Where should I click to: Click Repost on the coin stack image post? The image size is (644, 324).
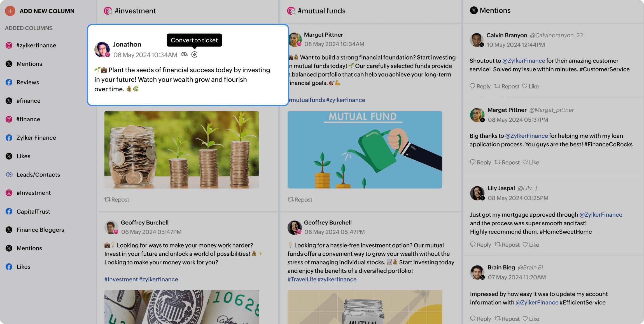(x=117, y=199)
